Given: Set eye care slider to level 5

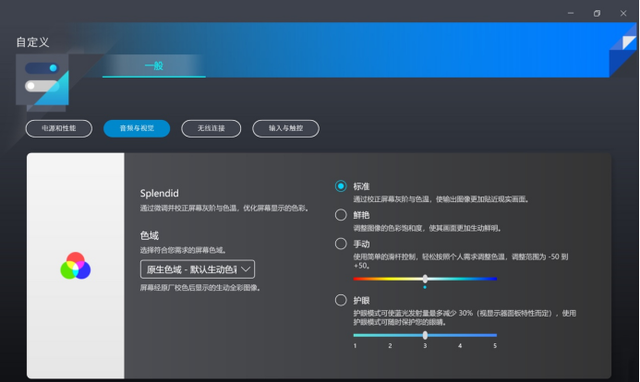Looking at the screenshot, I should tap(495, 335).
